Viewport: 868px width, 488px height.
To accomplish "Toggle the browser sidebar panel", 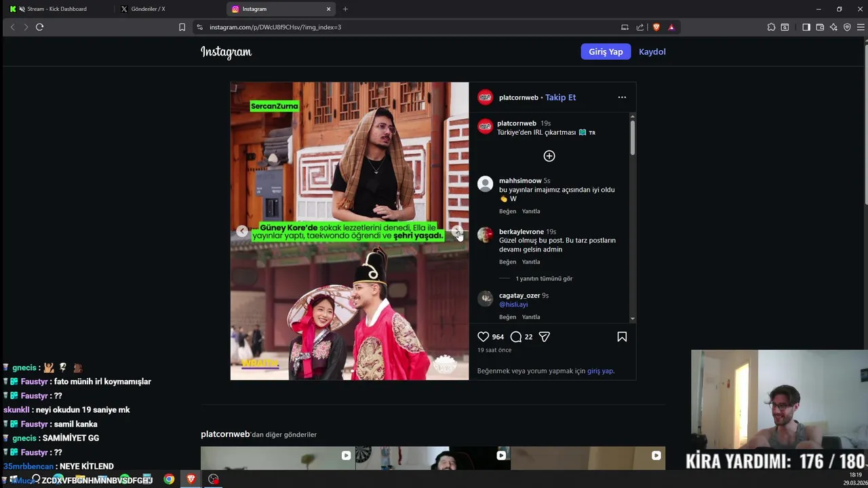I will click(x=806, y=27).
